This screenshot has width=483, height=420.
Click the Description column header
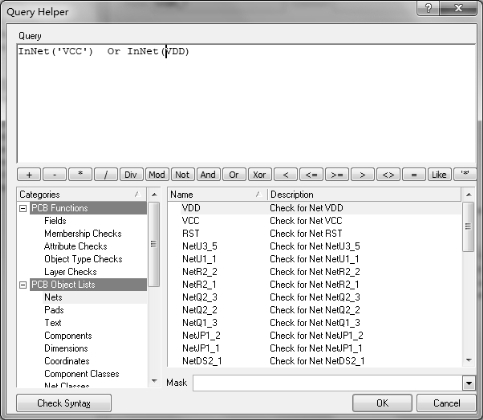364,195
